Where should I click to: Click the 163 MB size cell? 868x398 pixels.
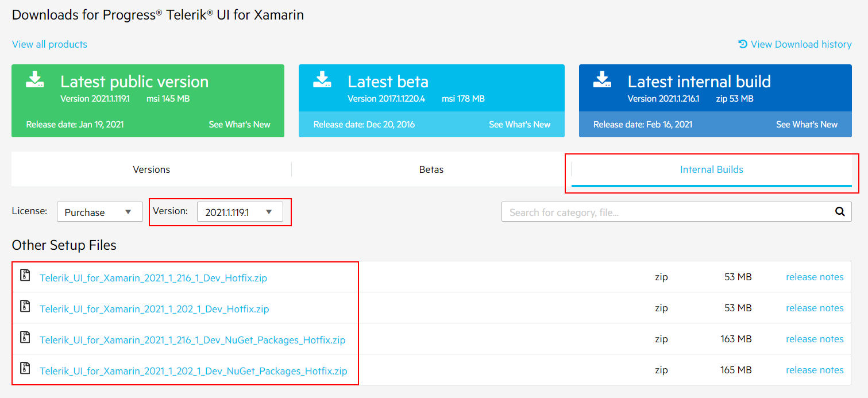(736, 339)
